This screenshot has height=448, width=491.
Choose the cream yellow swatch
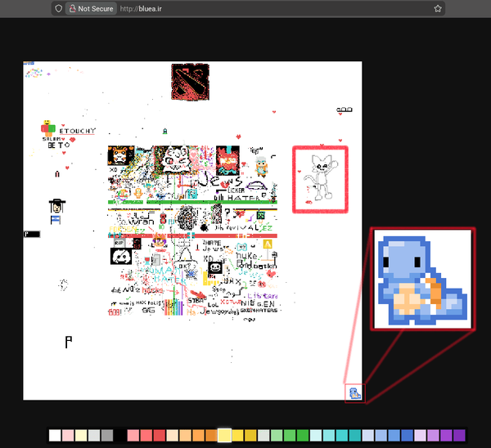pyautogui.click(x=81, y=435)
